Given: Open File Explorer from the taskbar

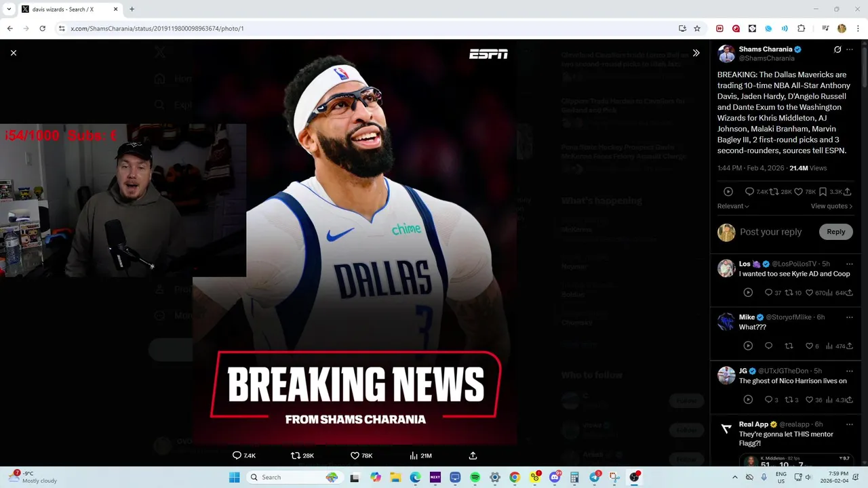Looking at the screenshot, I should pyautogui.click(x=395, y=477).
